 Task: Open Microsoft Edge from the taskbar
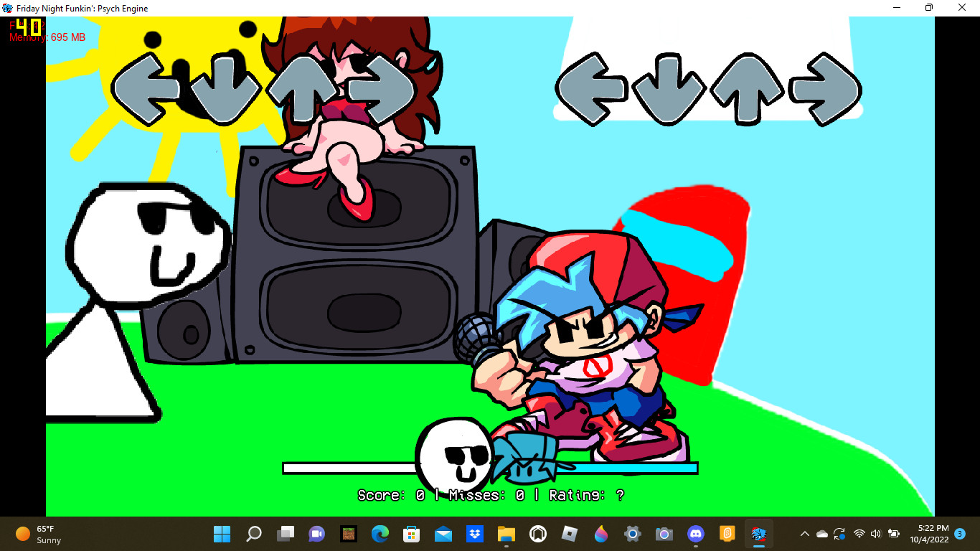click(x=379, y=534)
